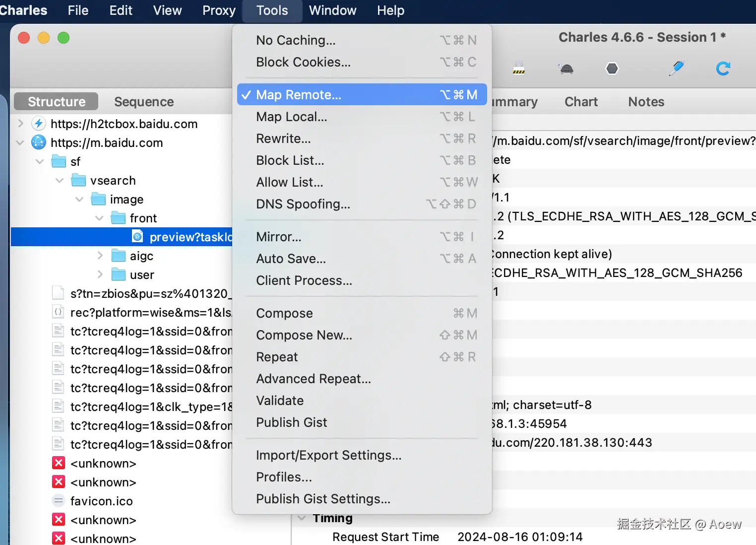756x545 pixels.
Task: Choose Publish Gist menu item
Action: 362,422
